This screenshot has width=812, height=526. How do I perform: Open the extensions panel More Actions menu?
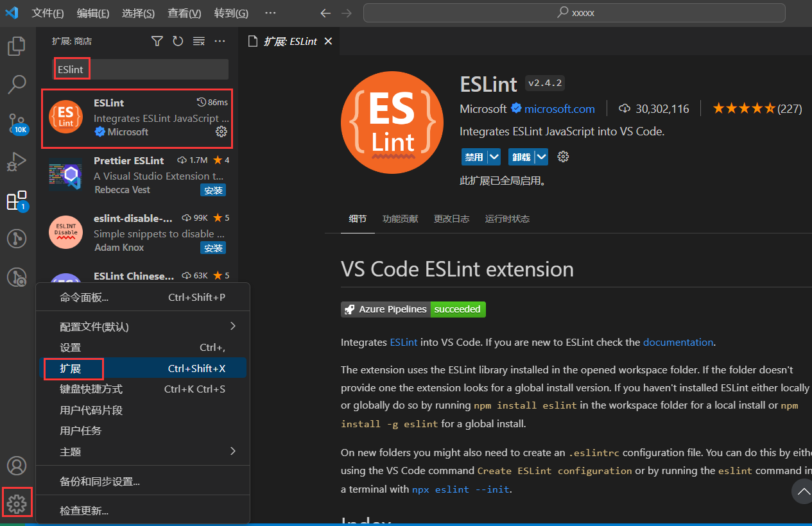pos(220,40)
